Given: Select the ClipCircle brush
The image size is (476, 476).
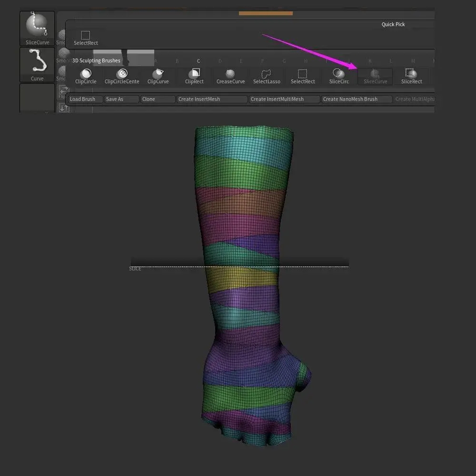Looking at the screenshot, I should tap(86, 77).
